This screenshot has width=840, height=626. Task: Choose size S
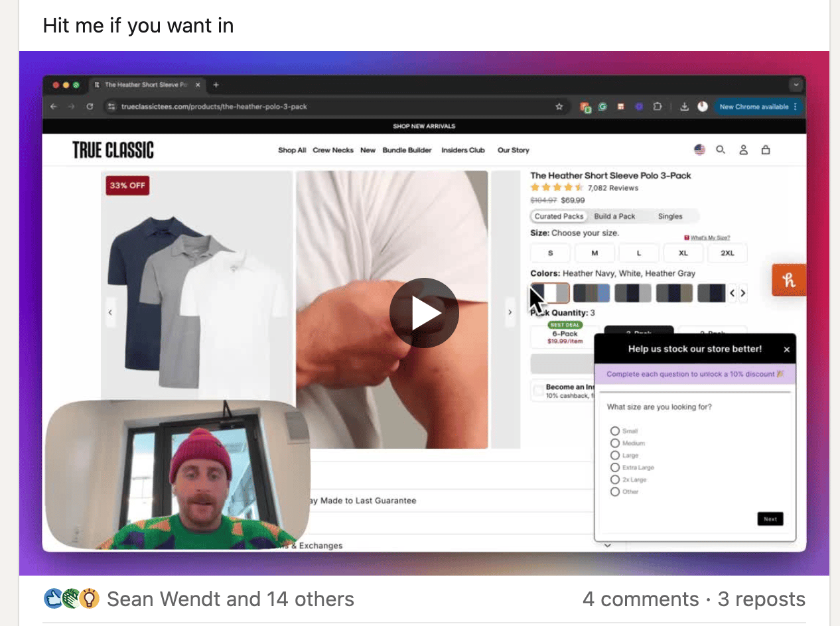pos(551,253)
